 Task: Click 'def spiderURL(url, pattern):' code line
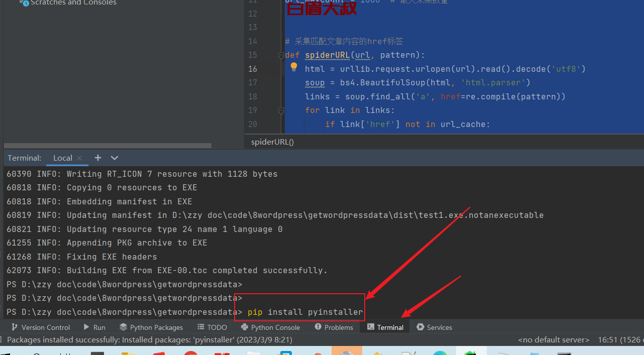pos(355,55)
